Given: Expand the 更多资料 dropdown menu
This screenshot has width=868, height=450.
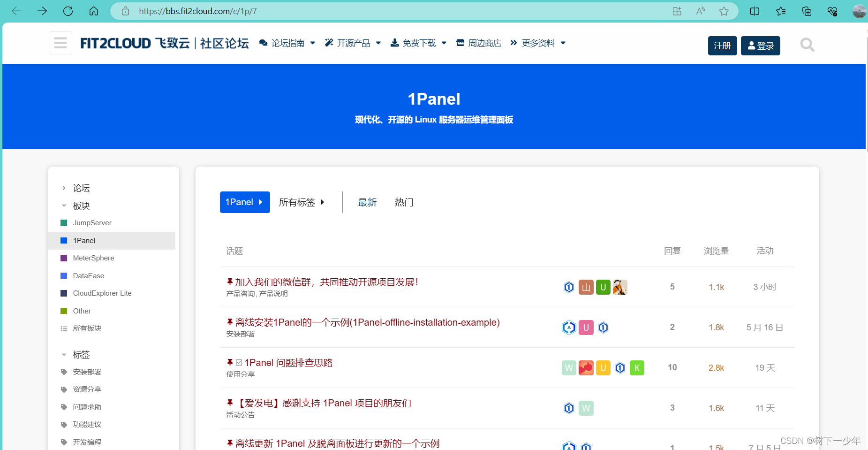Looking at the screenshot, I should pos(538,43).
